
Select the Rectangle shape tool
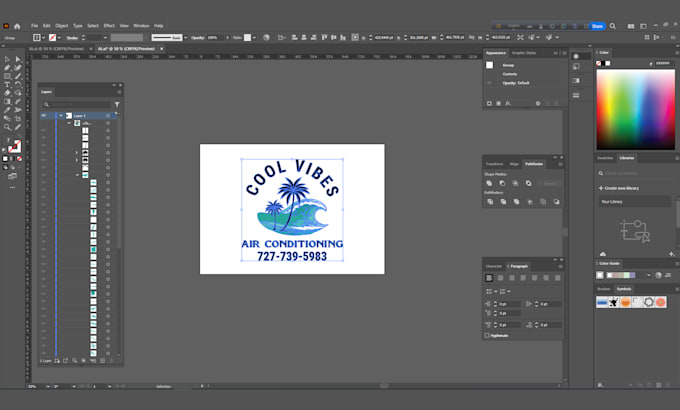7,76
